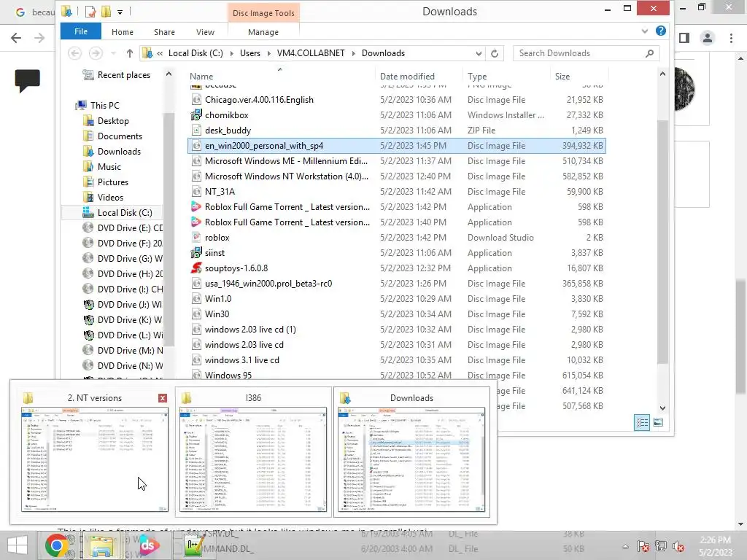
Task: Open Google Chrome from the taskbar
Action: pyautogui.click(x=56, y=545)
